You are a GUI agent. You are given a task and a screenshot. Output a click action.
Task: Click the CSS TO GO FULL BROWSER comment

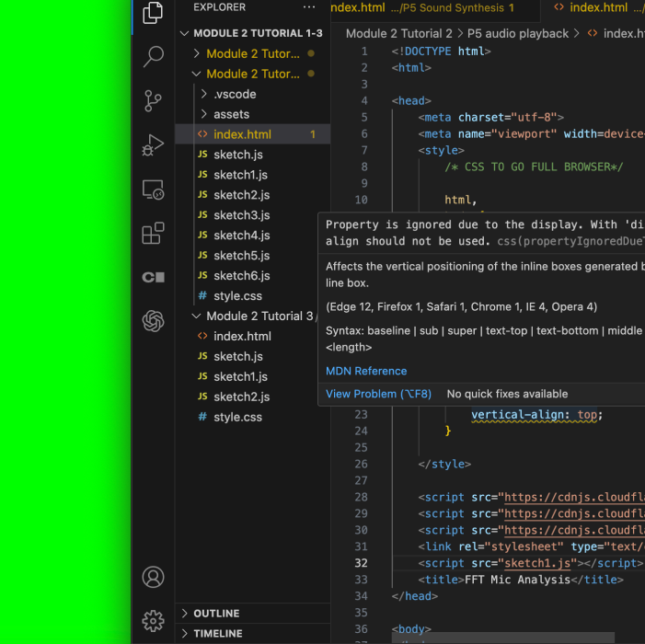[x=534, y=167]
